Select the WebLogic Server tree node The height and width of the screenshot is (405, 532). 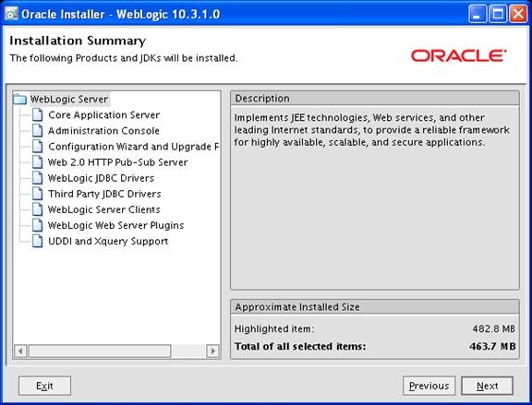(x=69, y=100)
